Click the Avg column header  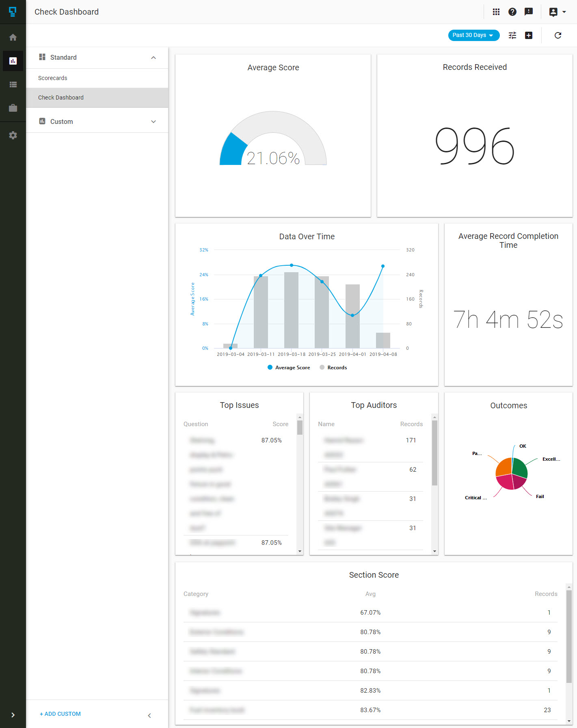coord(370,594)
